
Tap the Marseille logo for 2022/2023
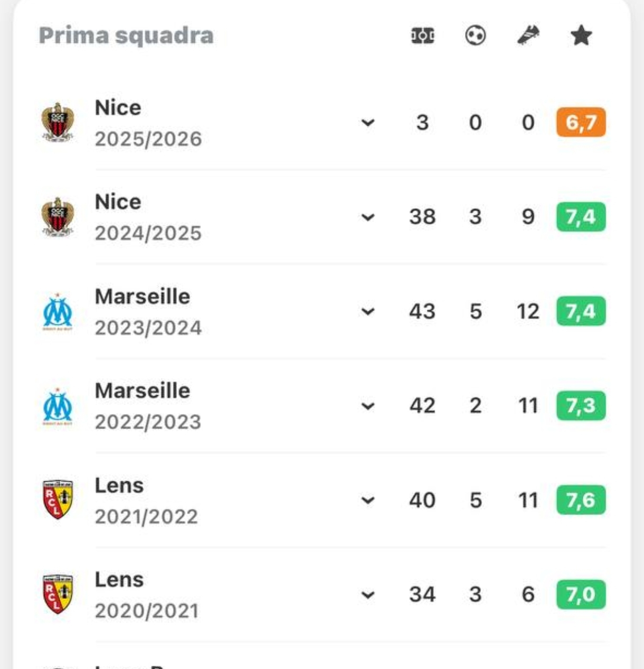click(58, 406)
